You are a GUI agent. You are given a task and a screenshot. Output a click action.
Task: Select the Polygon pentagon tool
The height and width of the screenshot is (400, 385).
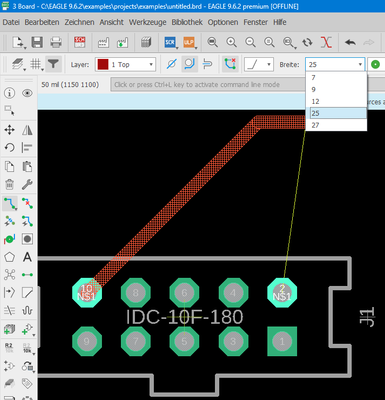point(9,257)
